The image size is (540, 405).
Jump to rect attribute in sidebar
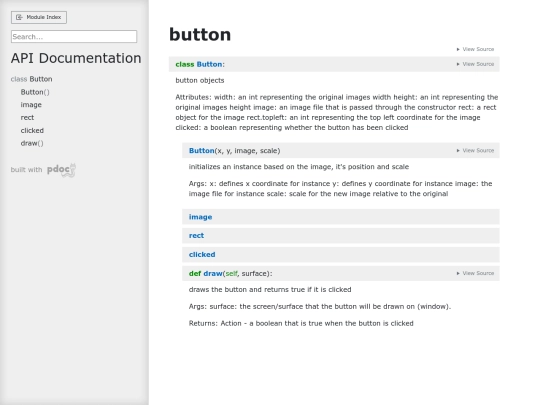pos(27,117)
